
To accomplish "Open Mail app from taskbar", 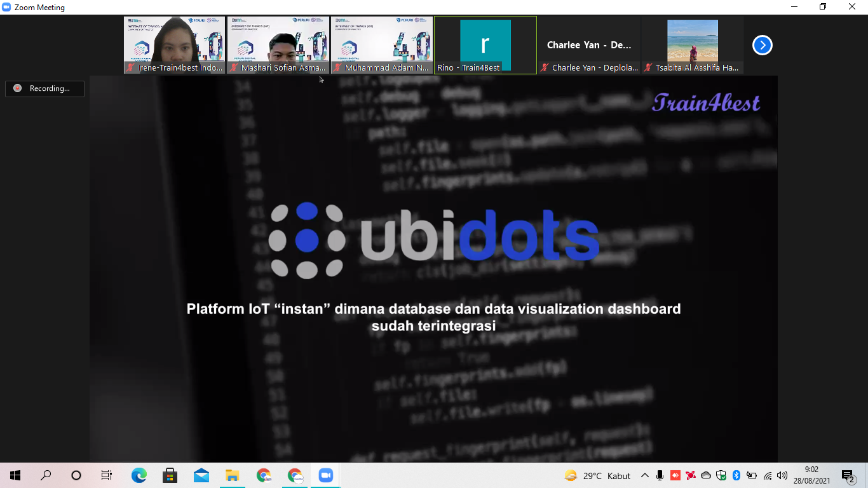I will 201,475.
